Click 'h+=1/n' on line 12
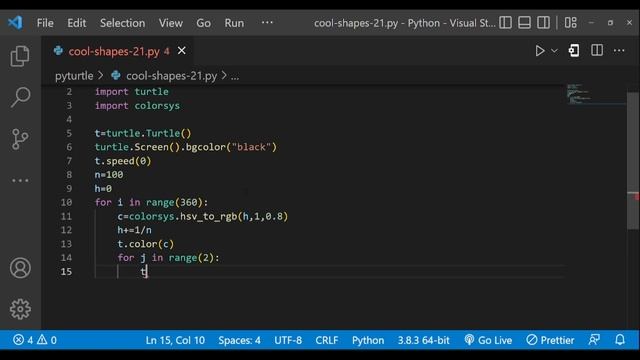640x360 pixels. tap(135, 230)
